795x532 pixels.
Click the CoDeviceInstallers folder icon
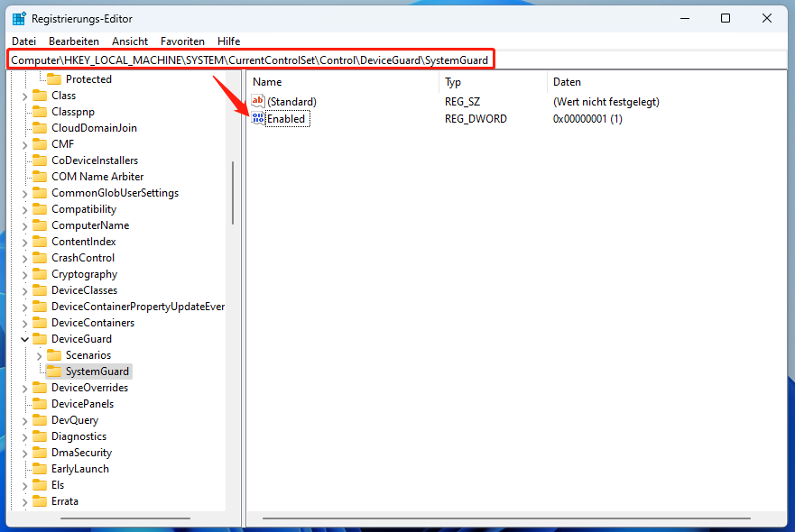click(x=40, y=161)
